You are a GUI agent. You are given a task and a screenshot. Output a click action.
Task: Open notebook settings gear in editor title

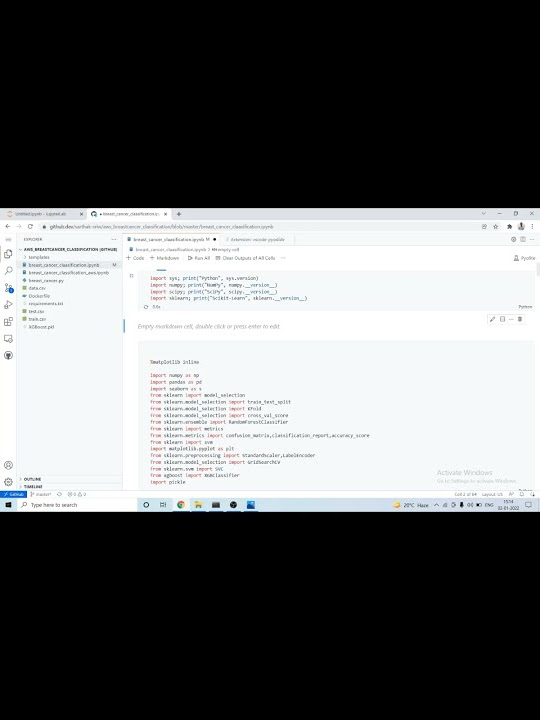[513, 239]
